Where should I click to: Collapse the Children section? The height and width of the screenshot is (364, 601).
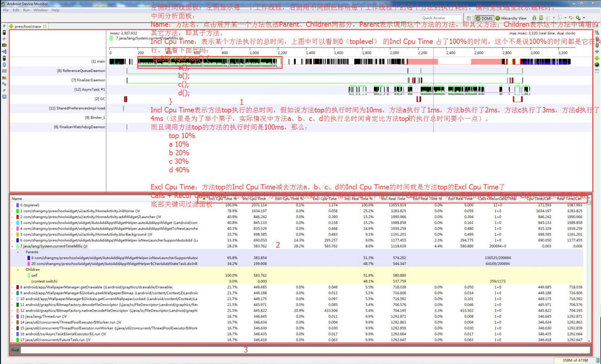tap(18, 270)
